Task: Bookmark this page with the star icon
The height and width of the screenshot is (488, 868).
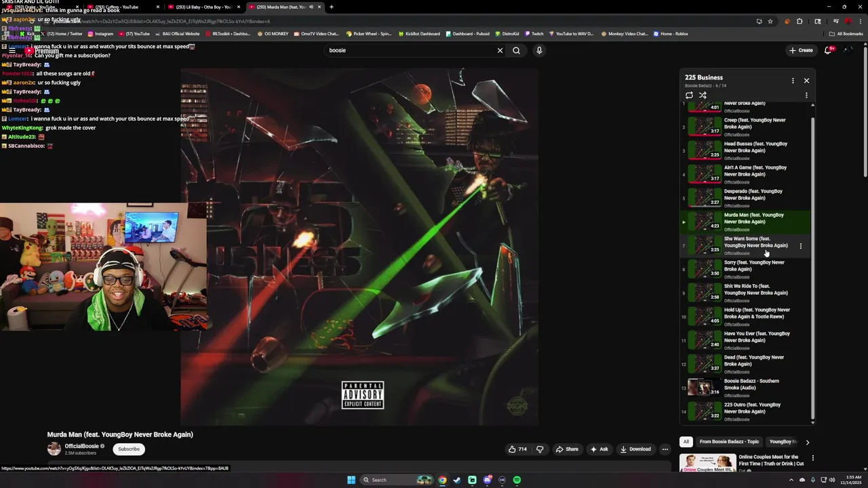Action: (770, 21)
